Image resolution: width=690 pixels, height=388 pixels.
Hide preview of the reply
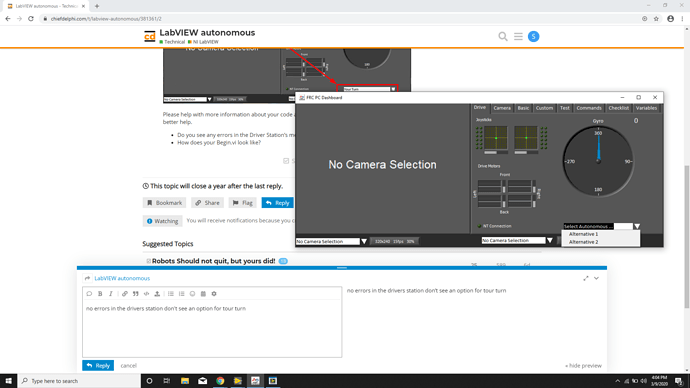pos(583,366)
